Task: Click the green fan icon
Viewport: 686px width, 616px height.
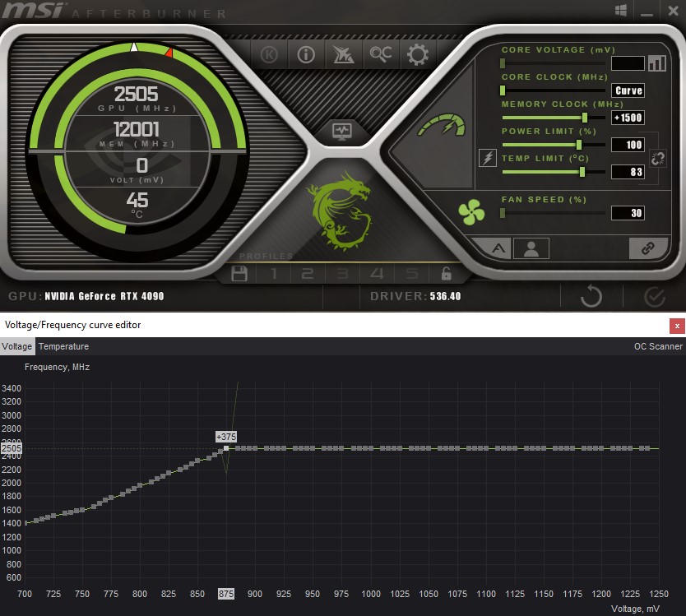Action: point(471,212)
